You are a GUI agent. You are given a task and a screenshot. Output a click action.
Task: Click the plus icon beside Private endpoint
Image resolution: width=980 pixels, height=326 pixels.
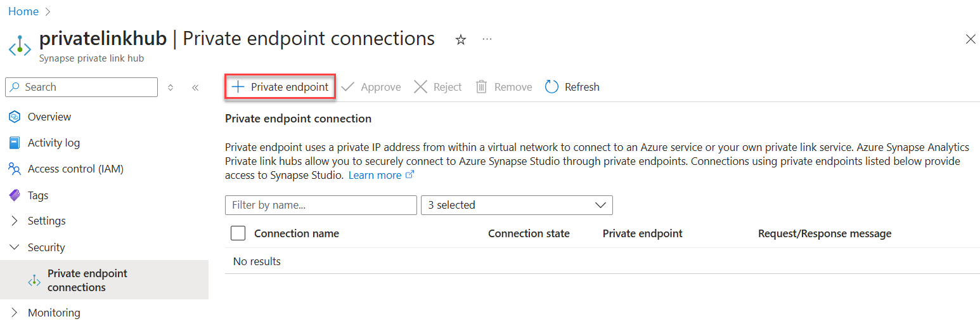click(238, 87)
